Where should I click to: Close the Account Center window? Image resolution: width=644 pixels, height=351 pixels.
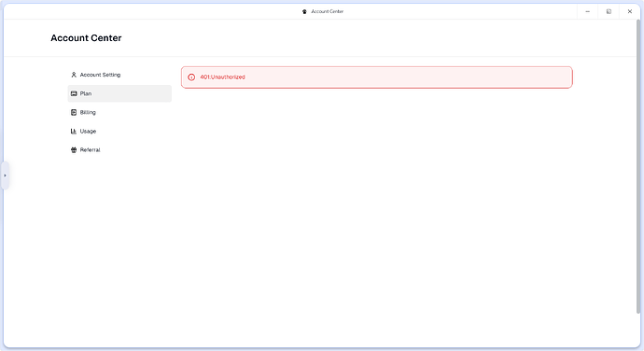[630, 11]
